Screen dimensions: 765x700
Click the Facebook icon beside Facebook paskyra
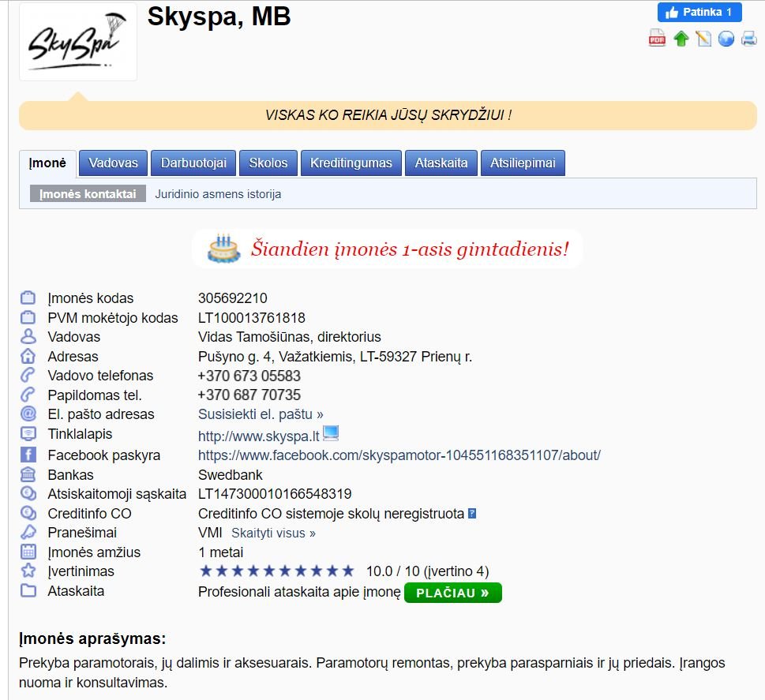[28, 455]
